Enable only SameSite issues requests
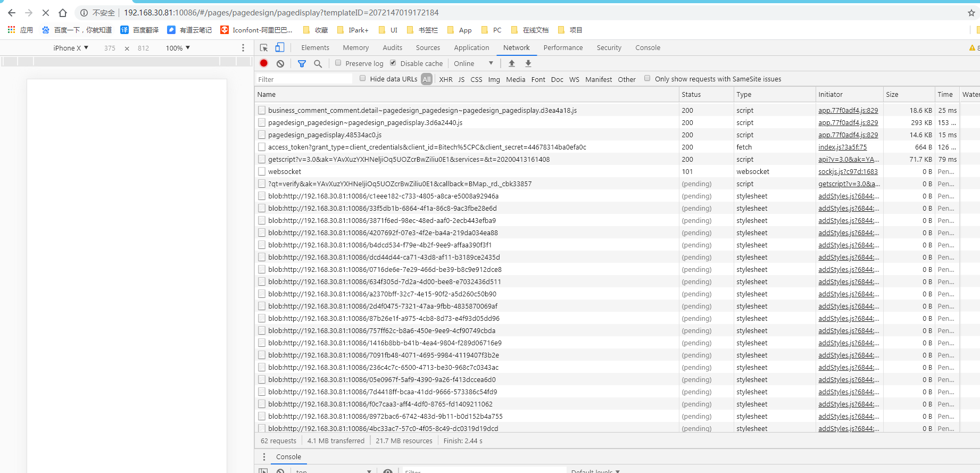Viewport: 980px width, 473px height. (647, 78)
